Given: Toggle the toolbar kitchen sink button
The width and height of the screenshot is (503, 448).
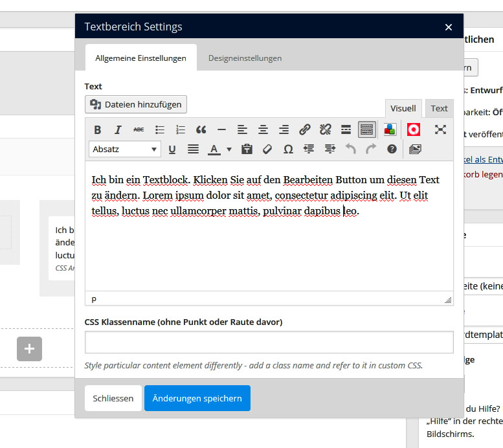Looking at the screenshot, I should click(x=366, y=129).
